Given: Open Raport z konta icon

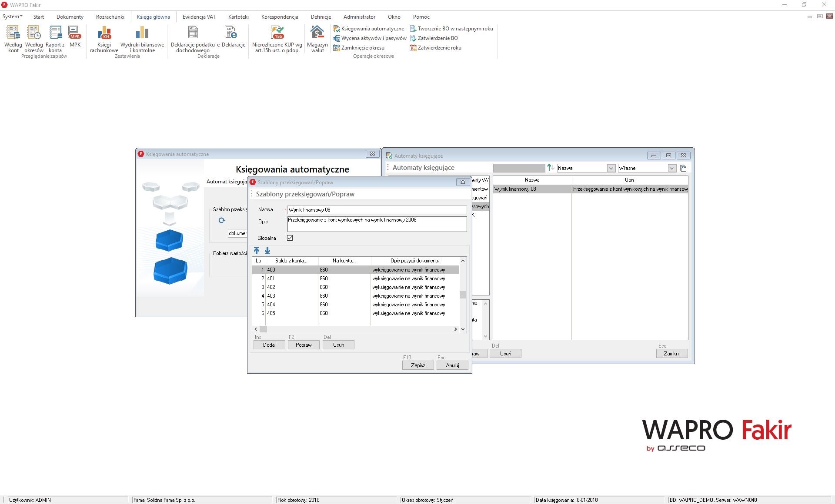Looking at the screenshot, I should tap(55, 39).
